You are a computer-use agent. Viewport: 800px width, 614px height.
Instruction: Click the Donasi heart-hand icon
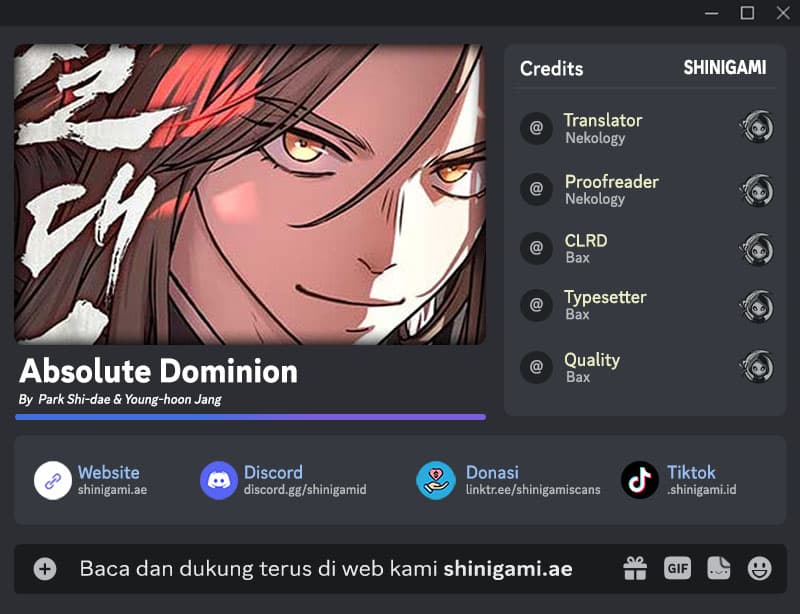[436, 480]
